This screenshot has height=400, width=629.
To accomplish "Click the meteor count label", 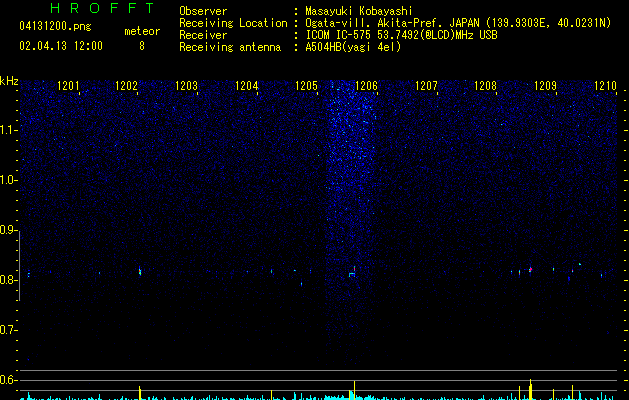I will click(142, 31).
